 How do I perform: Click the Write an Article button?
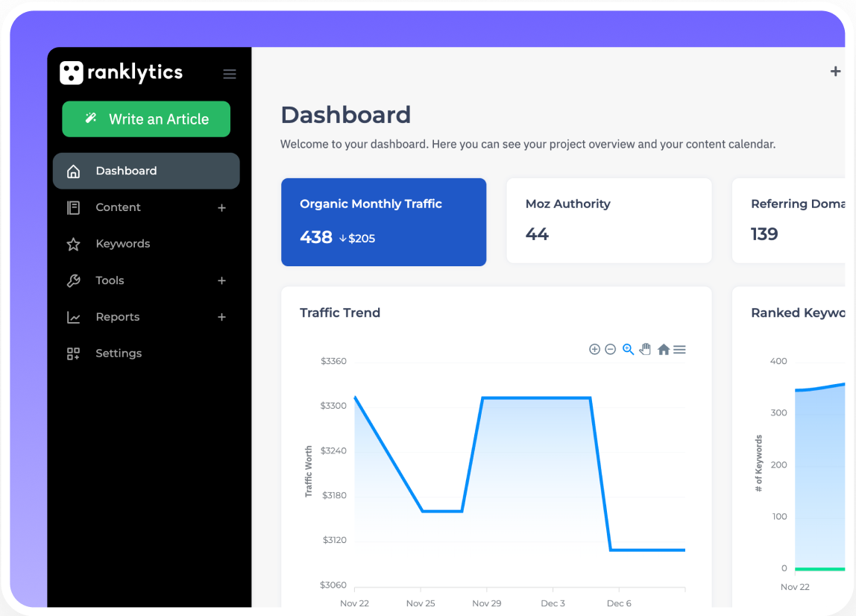pos(146,119)
